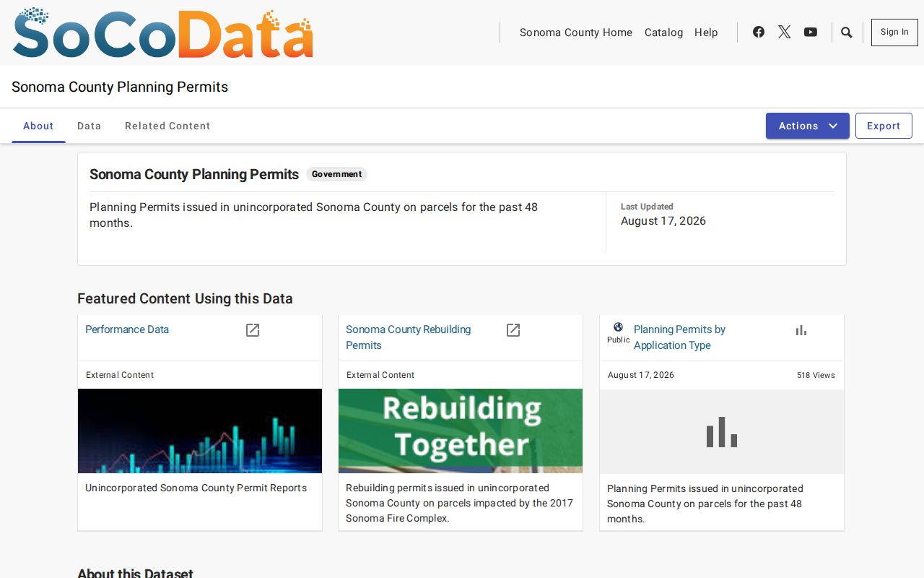Viewport: 924px width, 578px height.
Task: Click 'Featured Content Using this Data' heading
Action: point(185,298)
